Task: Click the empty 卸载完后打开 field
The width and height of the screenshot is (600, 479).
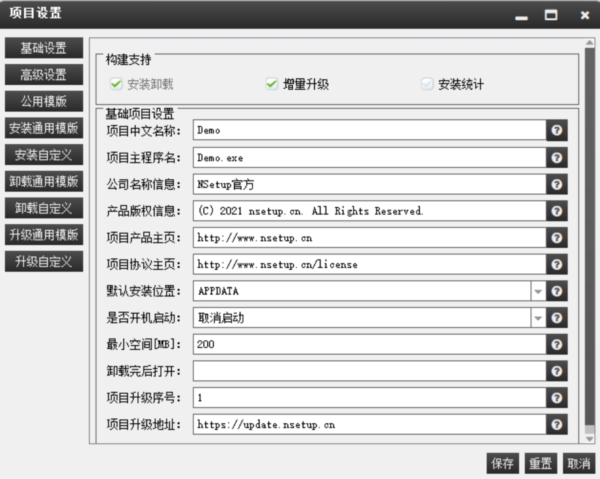Action: [x=370, y=371]
